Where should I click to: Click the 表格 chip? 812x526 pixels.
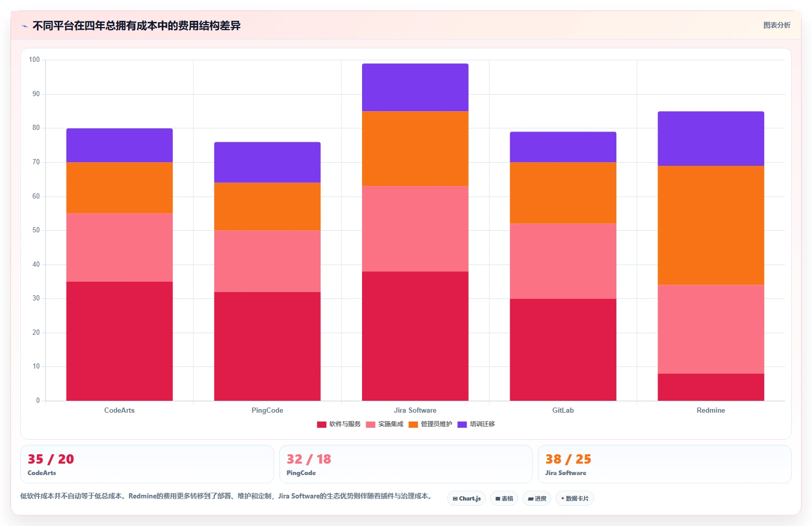(x=504, y=498)
